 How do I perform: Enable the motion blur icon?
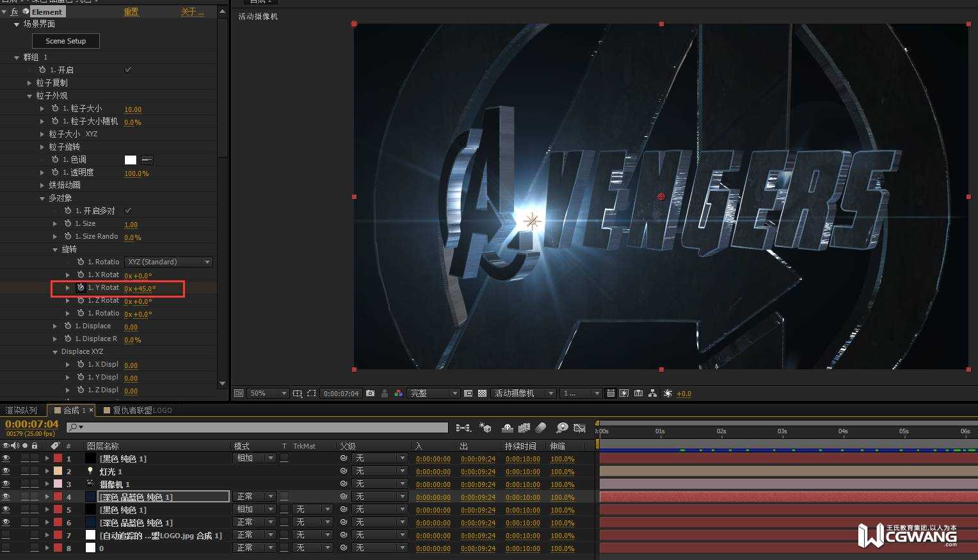pyautogui.click(x=541, y=428)
